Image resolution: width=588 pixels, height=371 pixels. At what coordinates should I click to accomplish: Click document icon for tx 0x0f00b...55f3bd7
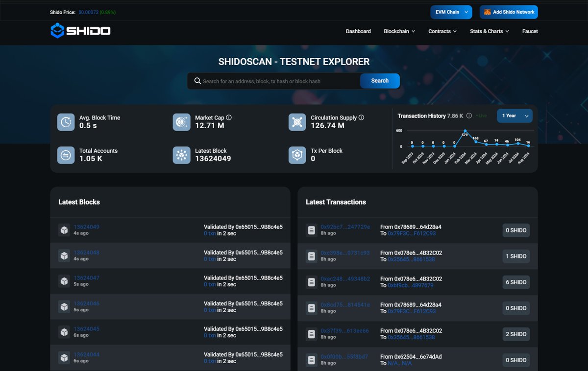[x=311, y=360]
